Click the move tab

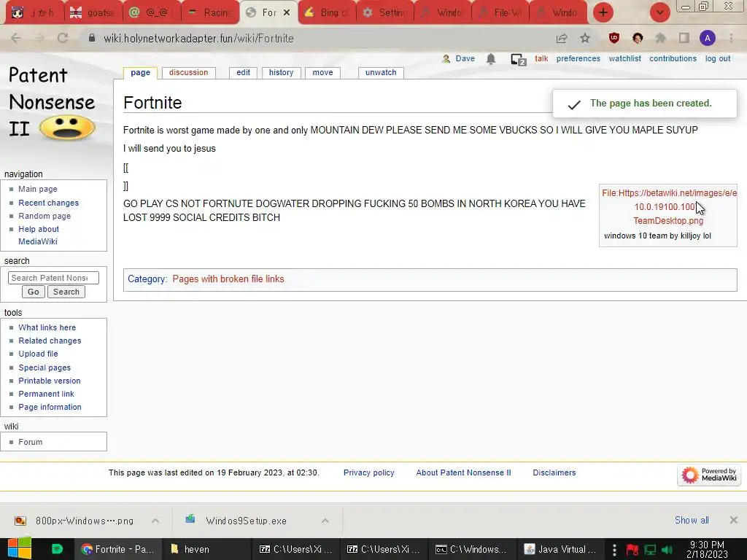click(x=322, y=72)
